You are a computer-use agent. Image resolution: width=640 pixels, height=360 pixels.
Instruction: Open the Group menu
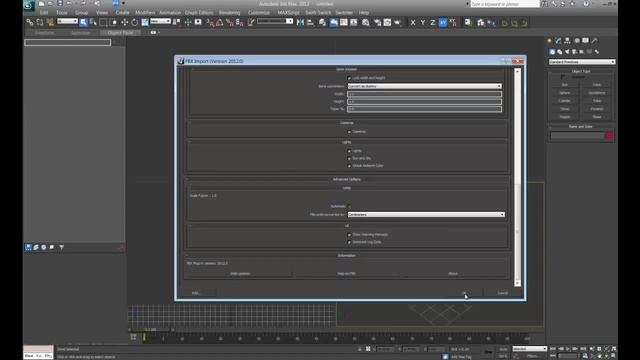81,13
